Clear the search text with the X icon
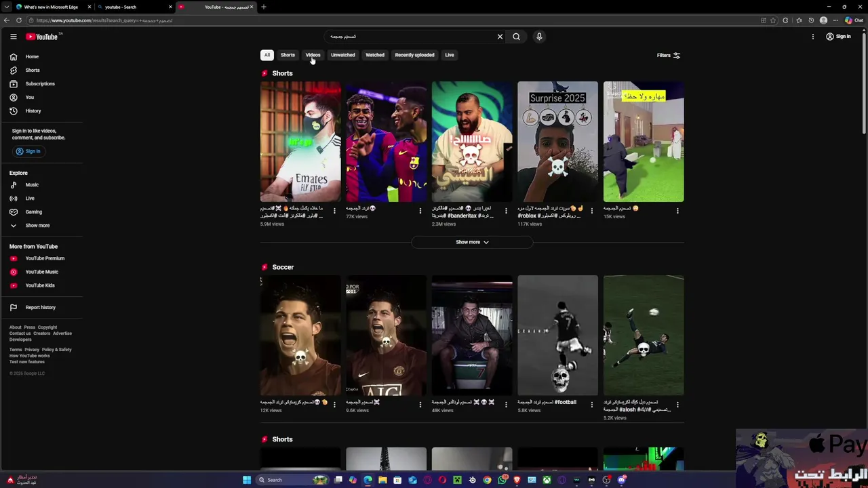 point(500,37)
